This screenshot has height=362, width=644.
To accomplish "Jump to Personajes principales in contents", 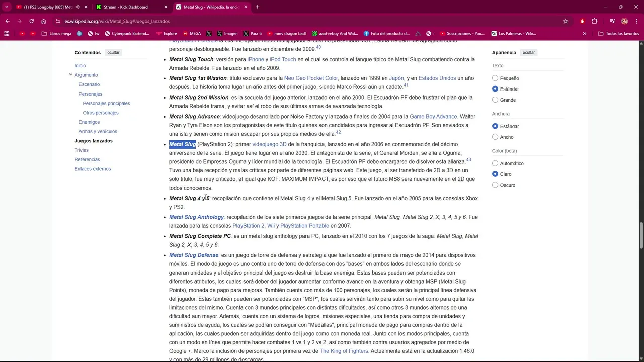I will [107, 103].
